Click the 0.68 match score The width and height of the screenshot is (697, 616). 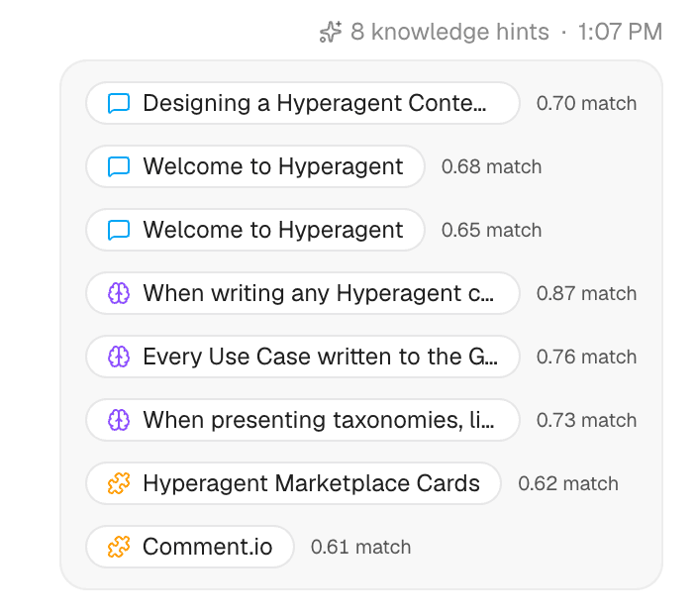coord(491,166)
